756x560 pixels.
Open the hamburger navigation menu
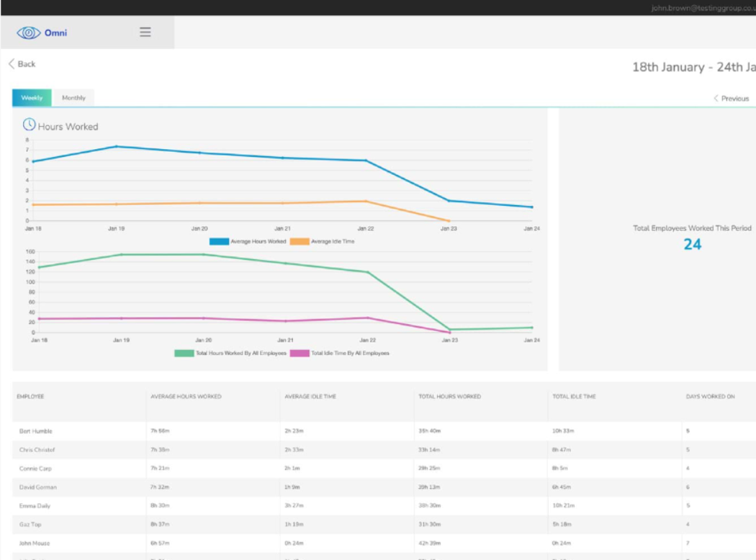145,32
